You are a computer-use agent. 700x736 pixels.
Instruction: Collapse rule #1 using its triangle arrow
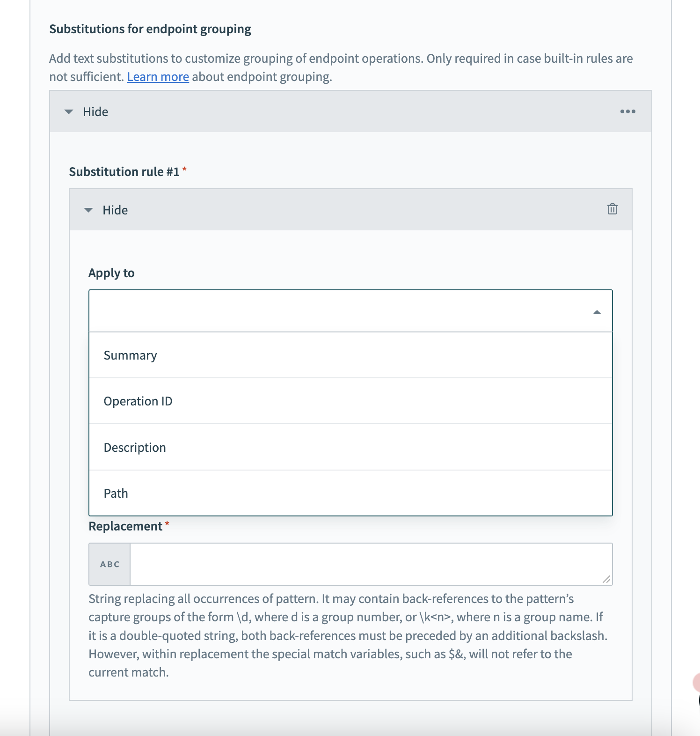coord(88,210)
